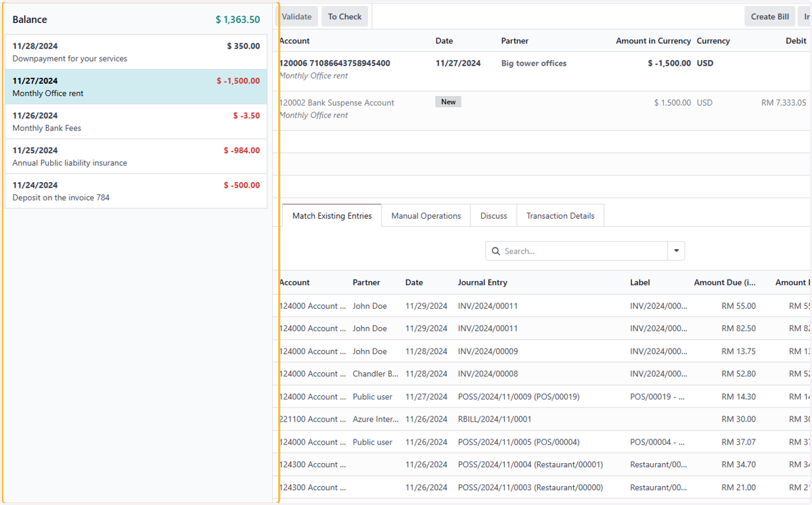The image size is (812, 505).
Task: Select the Annual Public liability insurance transaction
Action: (136, 156)
